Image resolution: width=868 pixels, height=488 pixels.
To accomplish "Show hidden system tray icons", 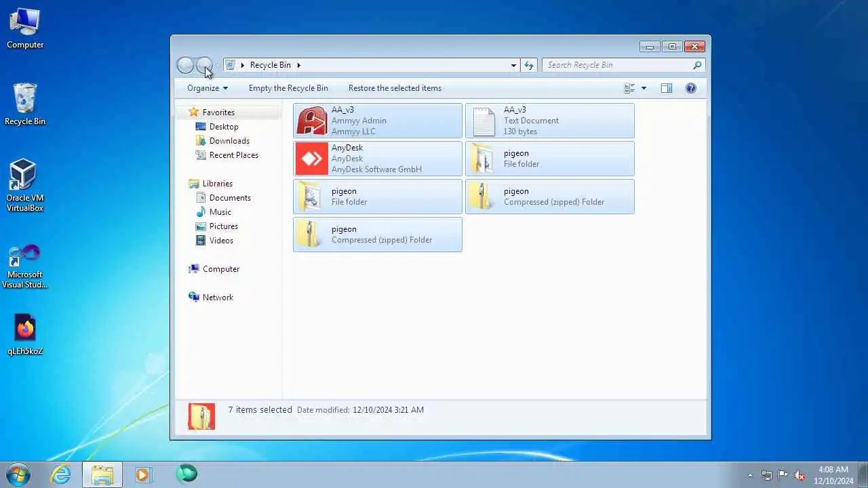I will point(750,475).
